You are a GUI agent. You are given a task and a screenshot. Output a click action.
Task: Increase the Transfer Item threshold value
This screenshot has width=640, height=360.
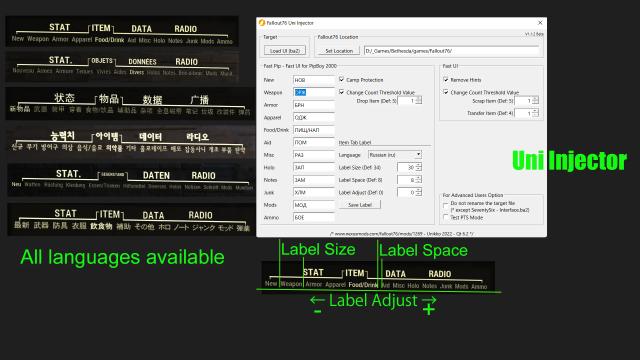(536, 111)
